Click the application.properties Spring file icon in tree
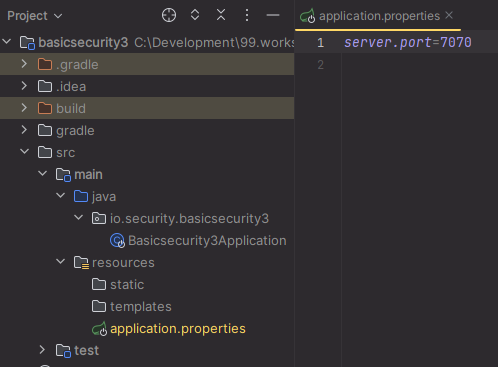The image size is (498, 367). pos(99,329)
